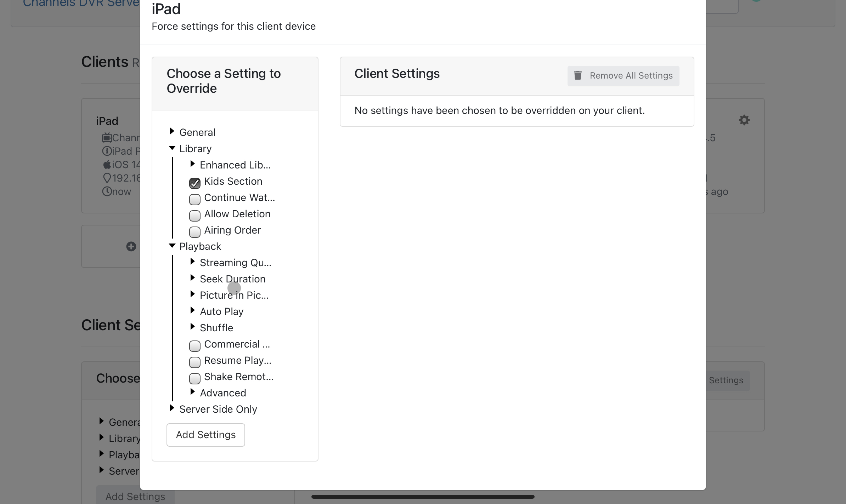The width and height of the screenshot is (846, 504).
Task: Select the Auto Play tree item
Action: (221, 311)
